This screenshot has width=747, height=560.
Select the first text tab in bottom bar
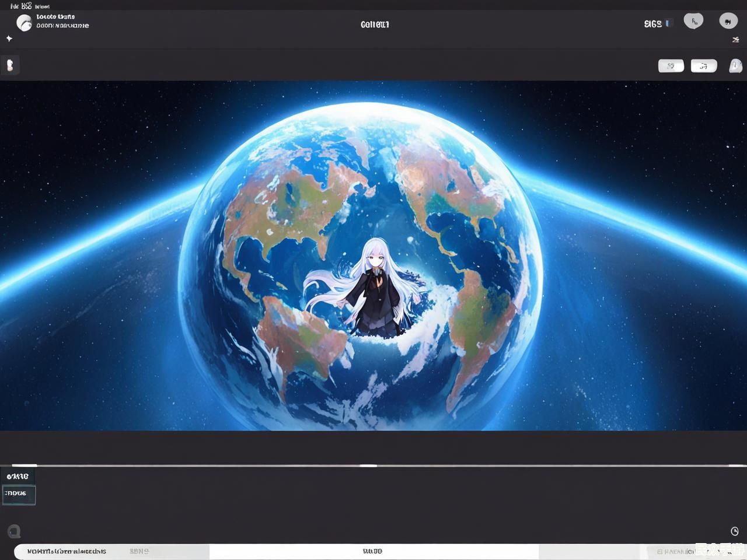67,551
